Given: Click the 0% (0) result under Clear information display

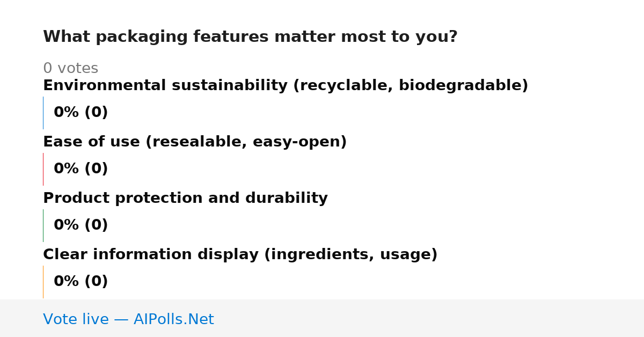Looking at the screenshot, I should [81, 282].
